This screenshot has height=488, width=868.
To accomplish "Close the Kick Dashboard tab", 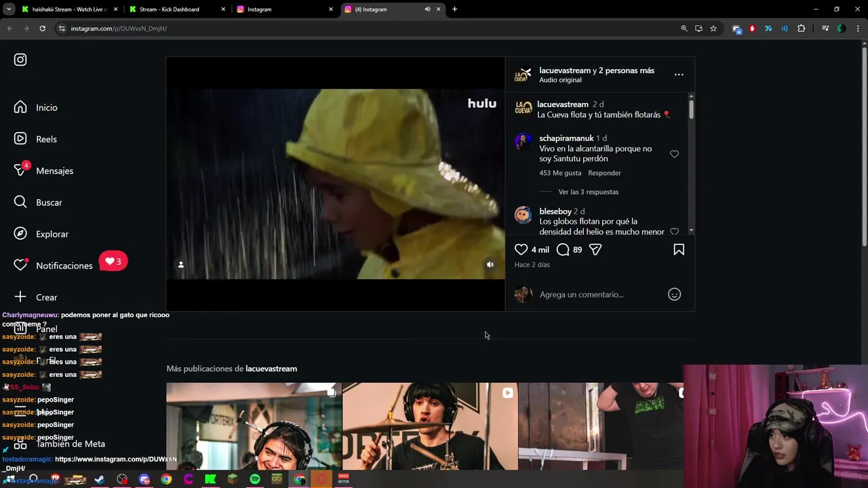I will tap(223, 9).
